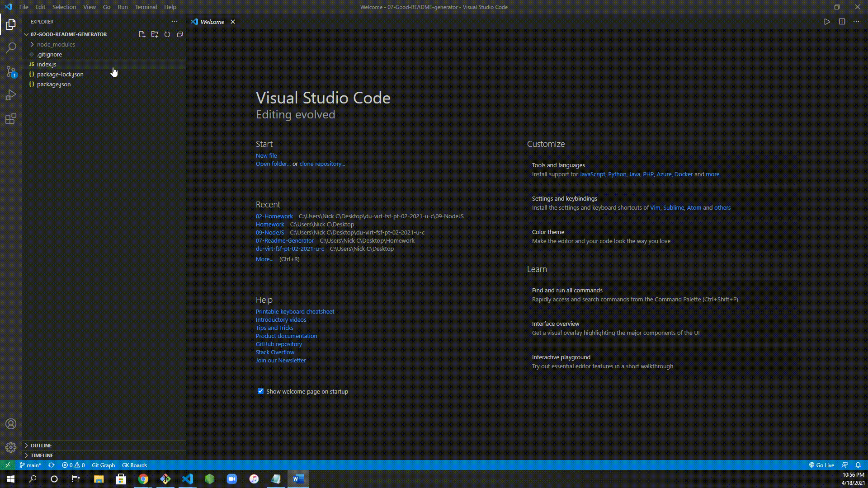868x488 pixels.
Task: Click the clone repository link
Action: [x=322, y=164]
